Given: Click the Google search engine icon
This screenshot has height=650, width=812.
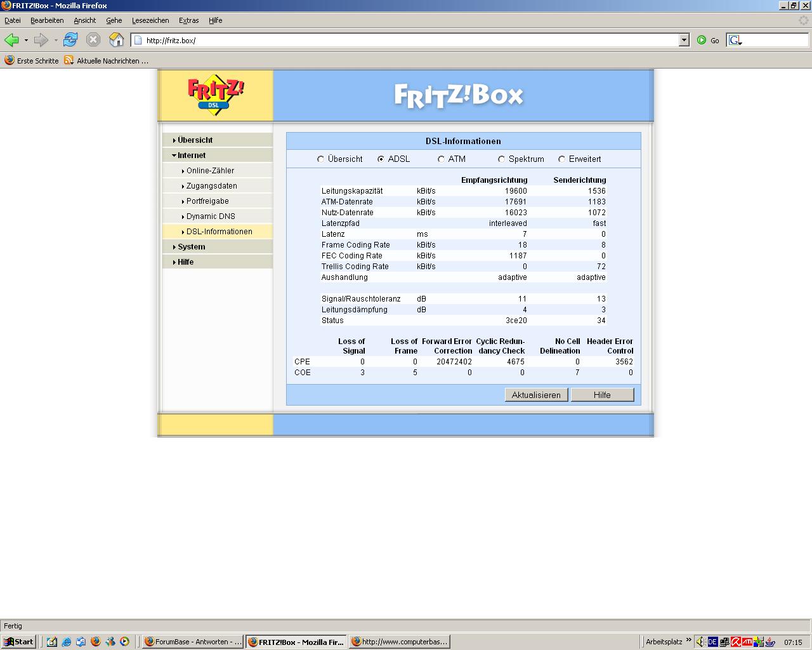Looking at the screenshot, I should 735,40.
